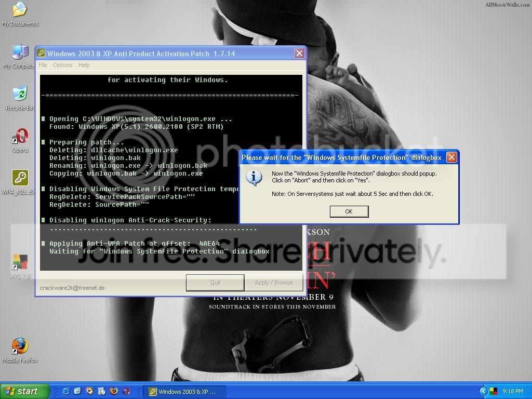Click the info icon in the dialog box
532x399 pixels.
point(254,178)
